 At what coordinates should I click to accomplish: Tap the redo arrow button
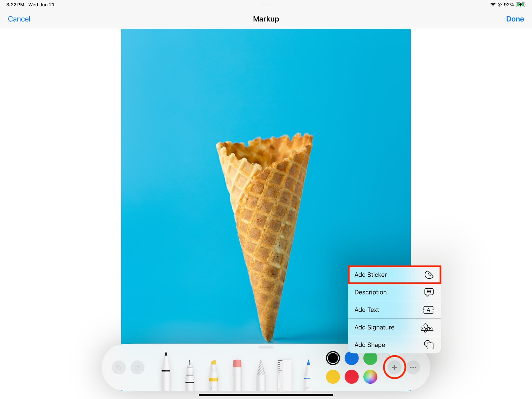click(137, 367)
